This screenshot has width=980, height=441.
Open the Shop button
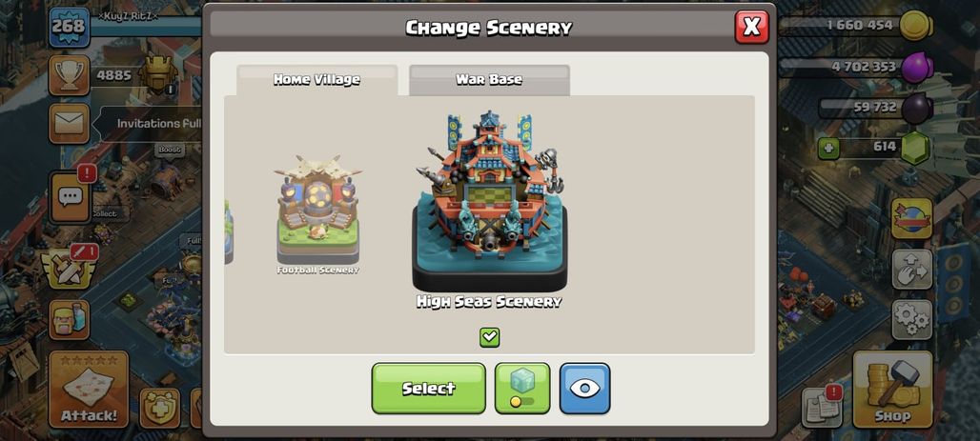[x=892, y=390]
